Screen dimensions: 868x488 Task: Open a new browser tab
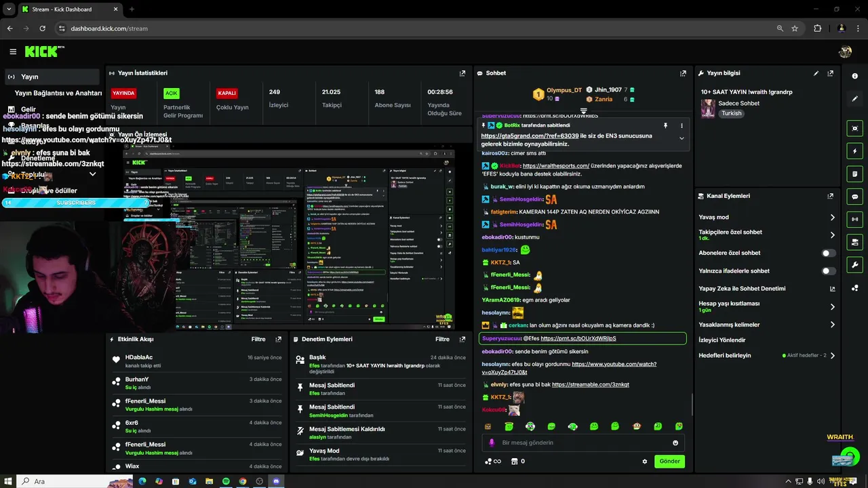[x=132, y=9]
